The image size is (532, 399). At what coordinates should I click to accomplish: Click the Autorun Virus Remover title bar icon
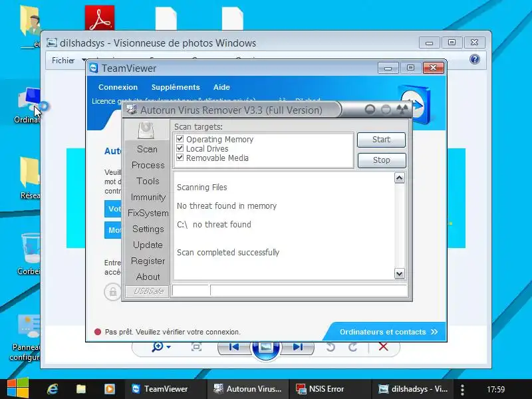pyautogui.click(x=131, y=110)
